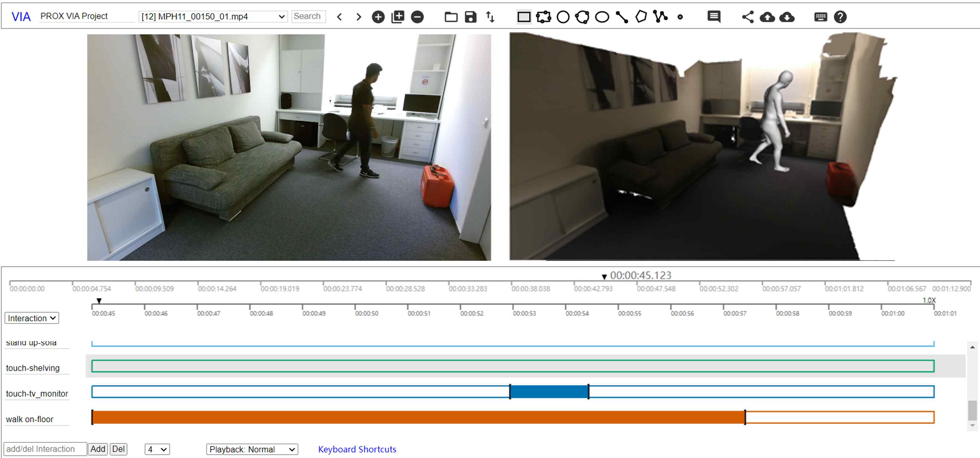The image size is (980, 458).
Task: Open the keyboard shortcuts toolbar icon
Action: tap(820, 17)
